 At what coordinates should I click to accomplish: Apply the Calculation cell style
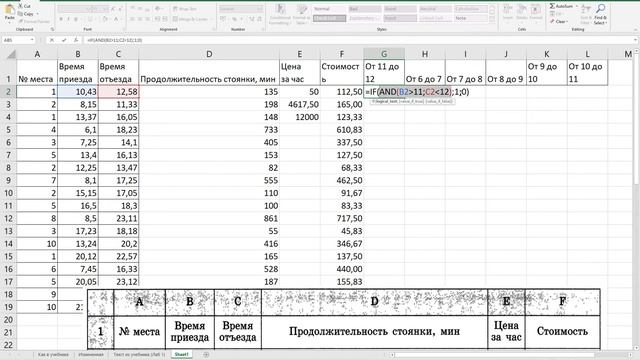point(471,9)
